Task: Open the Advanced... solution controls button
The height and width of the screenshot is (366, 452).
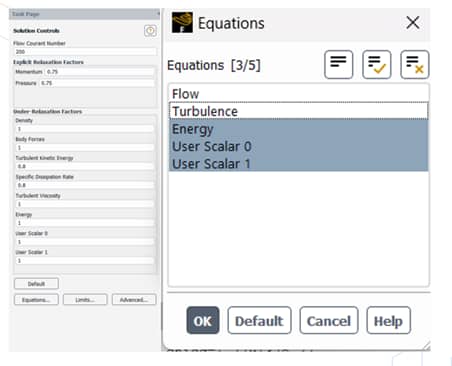Action: tap(134, 300)
